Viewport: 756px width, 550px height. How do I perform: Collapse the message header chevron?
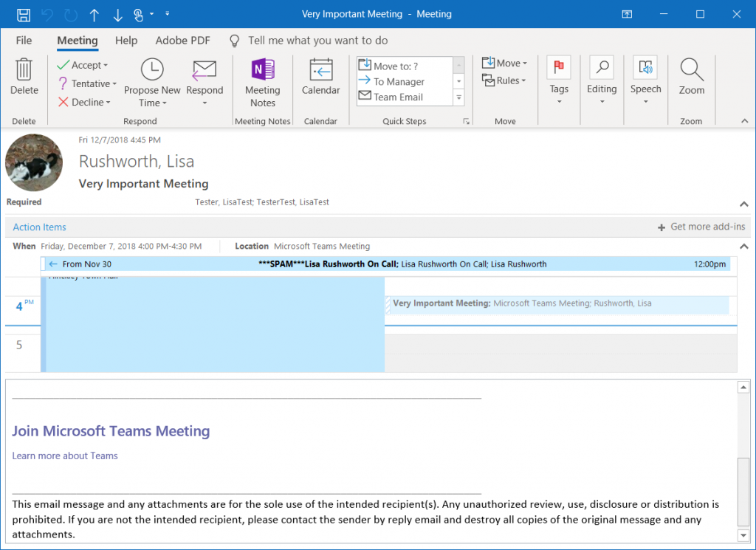[744, 204]
